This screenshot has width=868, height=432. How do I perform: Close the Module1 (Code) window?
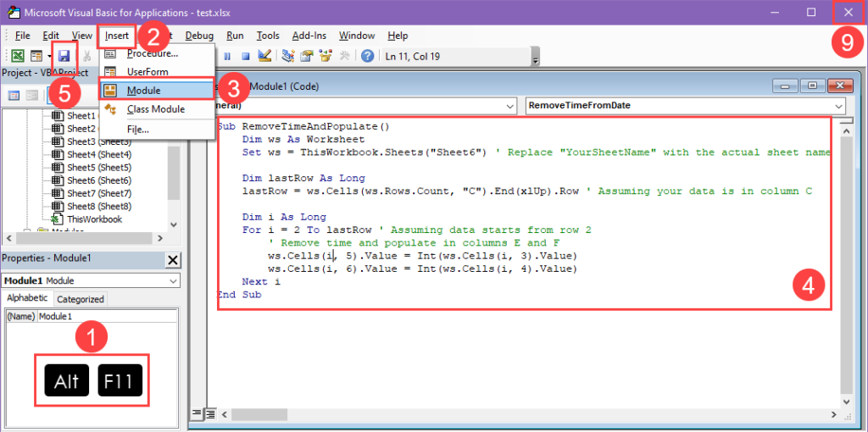coord(840,86)
